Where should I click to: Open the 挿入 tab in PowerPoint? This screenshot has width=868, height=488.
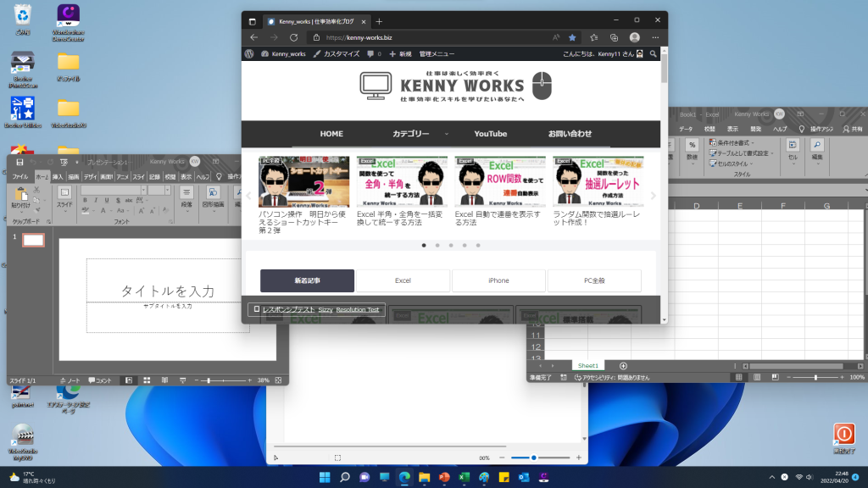click(58, 176)
